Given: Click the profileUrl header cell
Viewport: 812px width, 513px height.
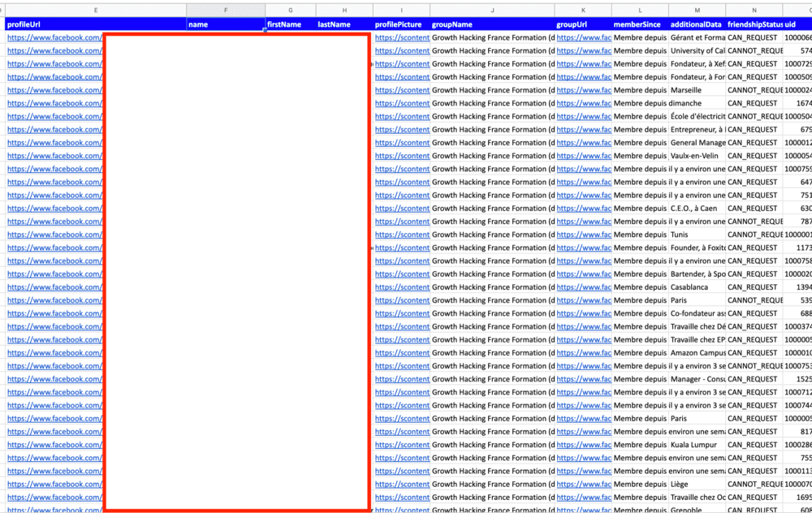Looking at the screenshot, I should pos(96,24).
